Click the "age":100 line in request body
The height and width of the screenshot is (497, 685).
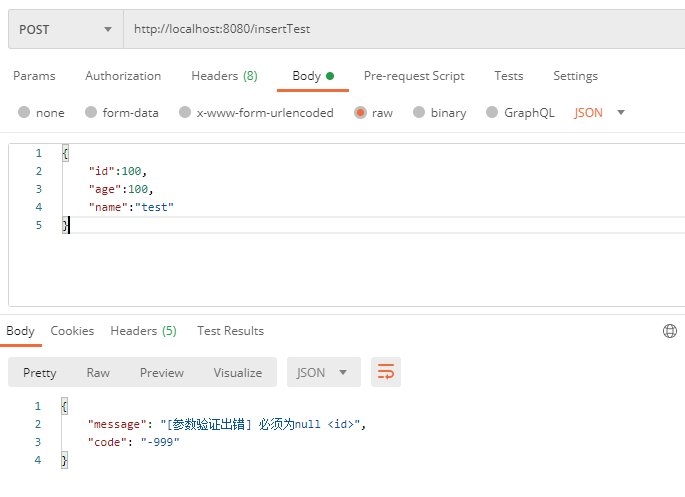[121, 189]
